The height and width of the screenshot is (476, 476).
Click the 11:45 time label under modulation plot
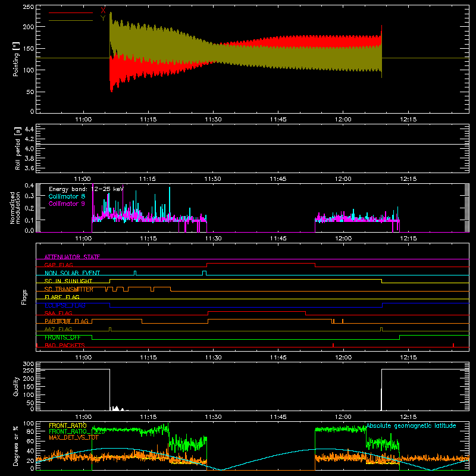[278, 239]
